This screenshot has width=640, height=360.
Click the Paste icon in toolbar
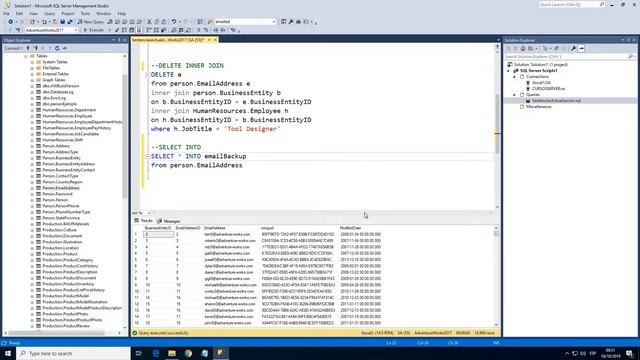pyautogui.click(x=164, y=22)
